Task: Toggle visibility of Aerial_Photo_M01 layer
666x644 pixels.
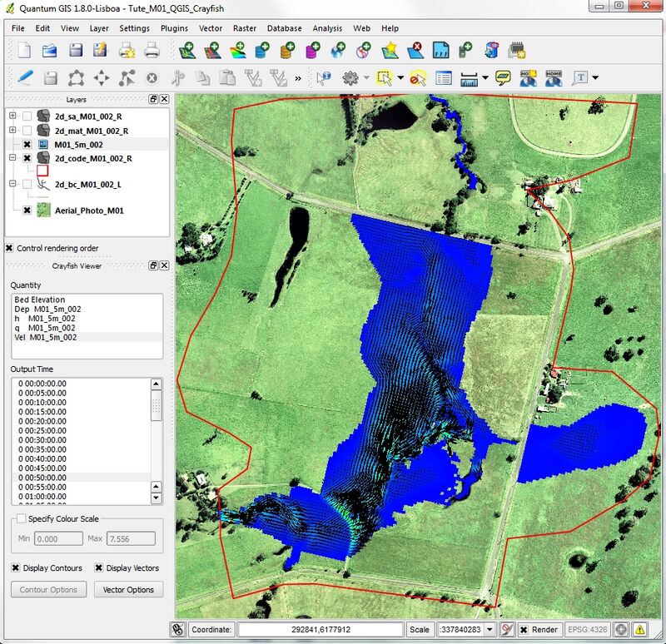Action: point(27,211)
